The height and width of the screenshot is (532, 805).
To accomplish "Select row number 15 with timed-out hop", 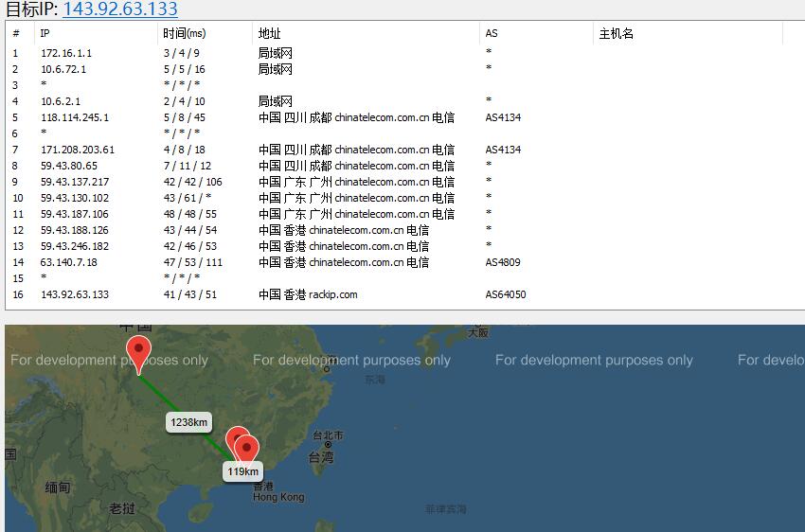I will click(18, 278).
